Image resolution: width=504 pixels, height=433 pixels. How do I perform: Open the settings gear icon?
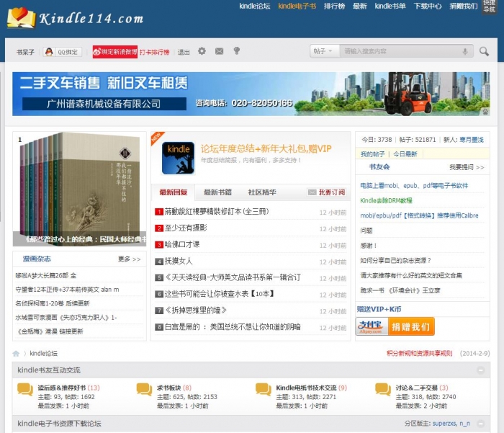[x=202, y=51]
